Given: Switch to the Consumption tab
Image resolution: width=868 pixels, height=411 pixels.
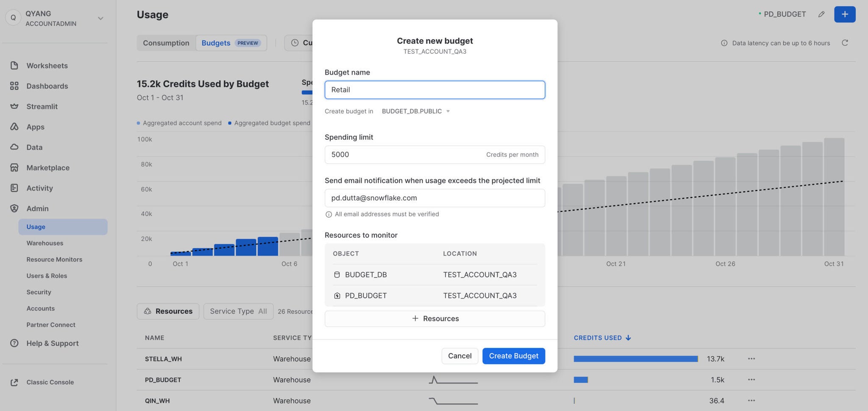Looking at the screenshot, I should coord(166,43).
